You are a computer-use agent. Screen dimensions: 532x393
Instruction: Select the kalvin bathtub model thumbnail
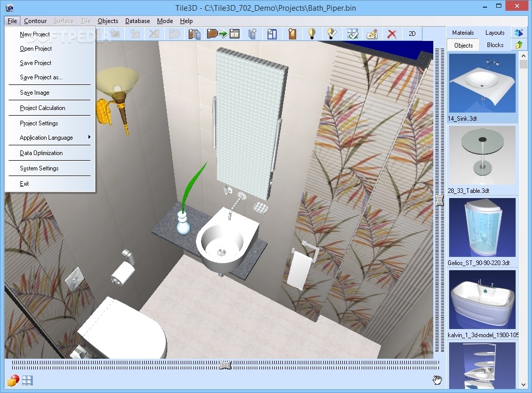pyautogui.click(x=482, y=300)
